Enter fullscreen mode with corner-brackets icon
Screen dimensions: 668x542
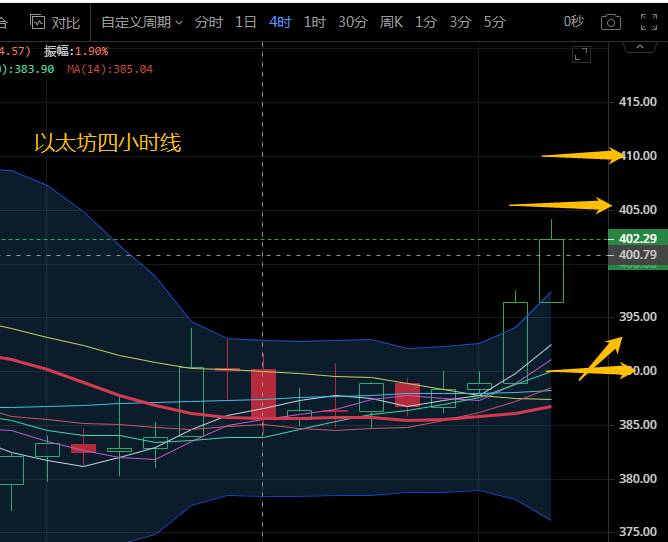pyautogui.click(x=649, y=22)
